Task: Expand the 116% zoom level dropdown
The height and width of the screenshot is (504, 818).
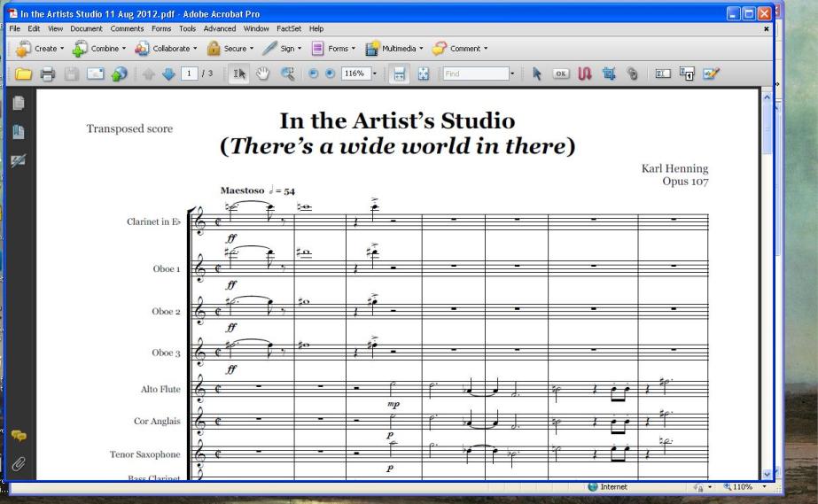Action: point(375,74)
